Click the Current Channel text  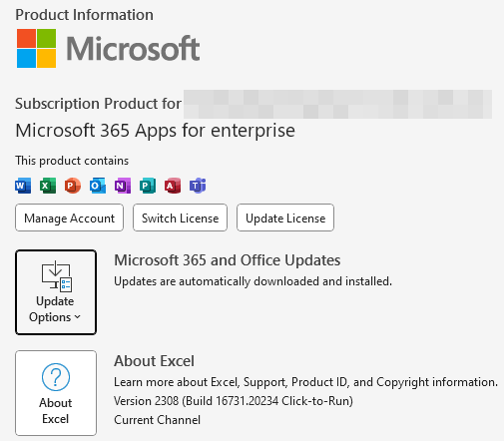pos(157,420)
